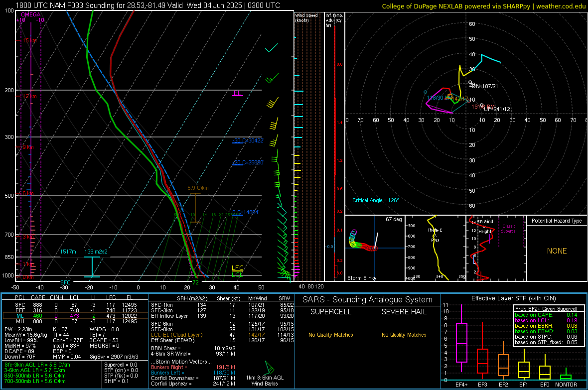Click the 'BN=187/21' hodograph label
588x390 pixels.
pos(485,86)
